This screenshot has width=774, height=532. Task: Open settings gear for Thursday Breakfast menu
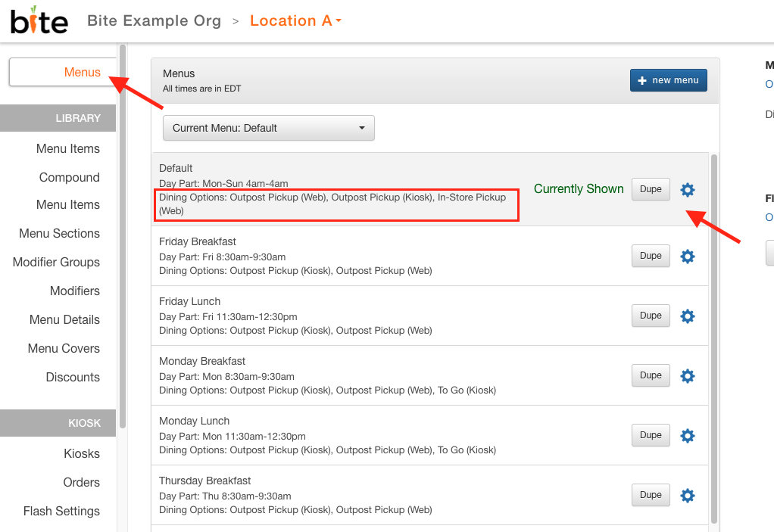click(687, 496)
